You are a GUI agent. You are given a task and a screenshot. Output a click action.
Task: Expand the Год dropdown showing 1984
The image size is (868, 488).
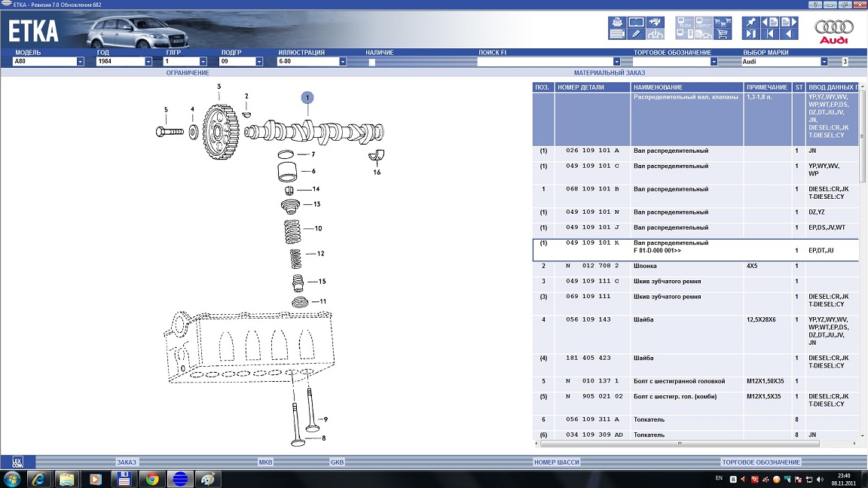pos(148,62)
